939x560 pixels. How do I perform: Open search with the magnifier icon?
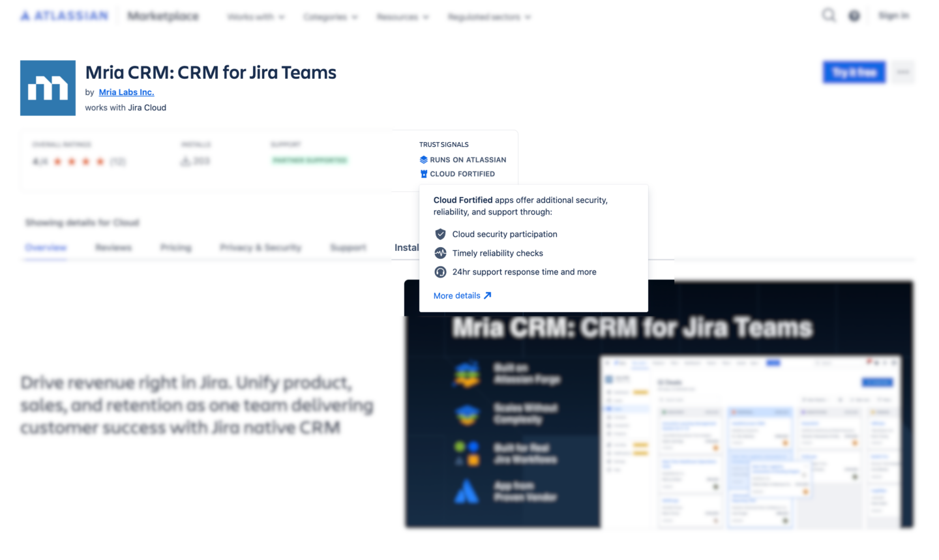click(828, 14)
